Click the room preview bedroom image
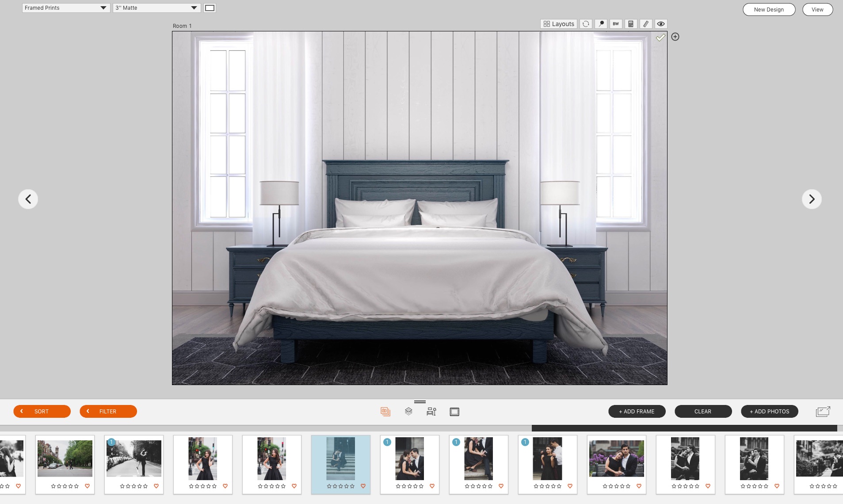The width and height of the screenshot is (843, 504). [x=420, y=208]
